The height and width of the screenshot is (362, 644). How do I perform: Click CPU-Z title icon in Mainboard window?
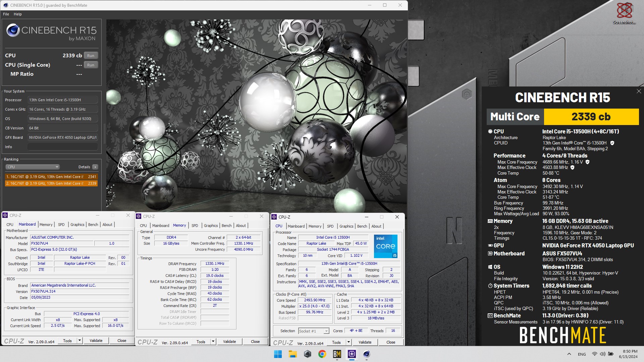(5, 215)
